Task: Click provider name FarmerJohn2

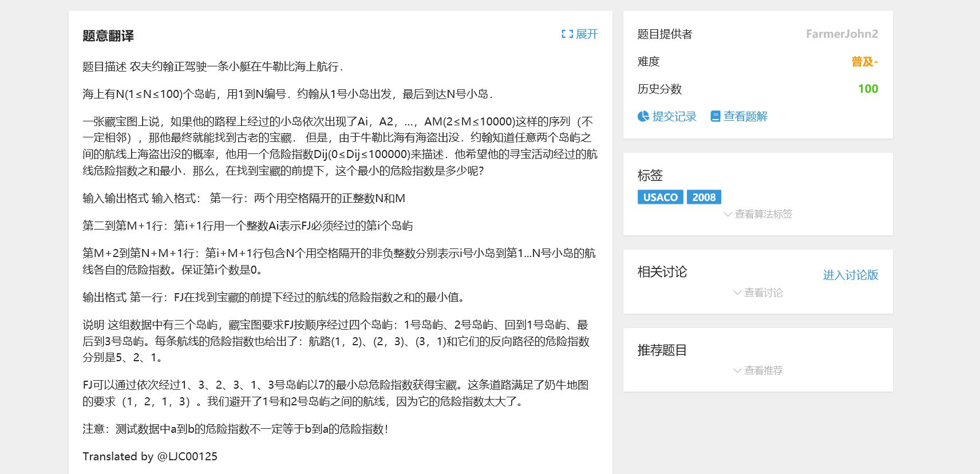Action: (x=842, y=34)
